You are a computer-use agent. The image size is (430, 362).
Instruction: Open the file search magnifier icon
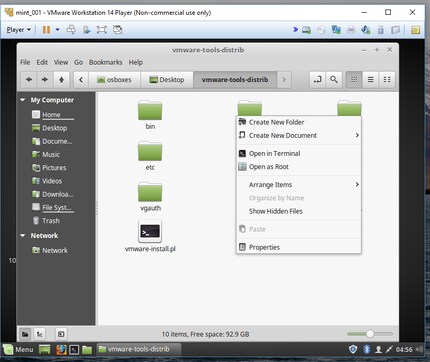coord(334,80)
